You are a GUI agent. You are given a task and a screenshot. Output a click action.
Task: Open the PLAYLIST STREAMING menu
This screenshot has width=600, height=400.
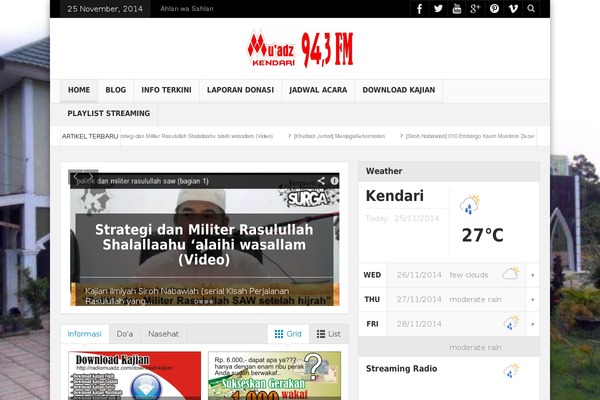pos(109,114)
